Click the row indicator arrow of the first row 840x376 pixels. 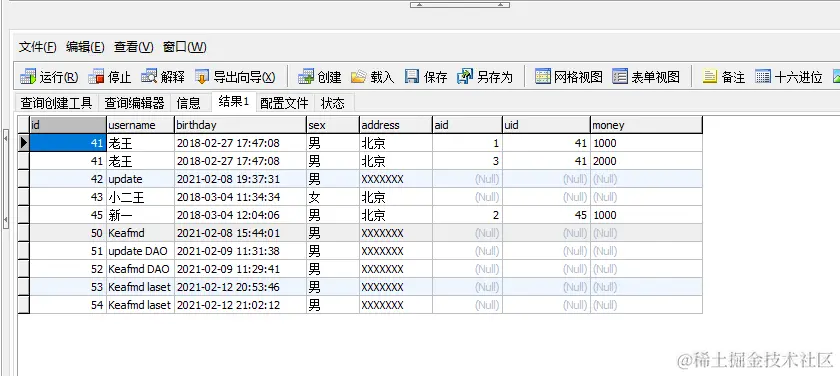(x=24, y=143)
